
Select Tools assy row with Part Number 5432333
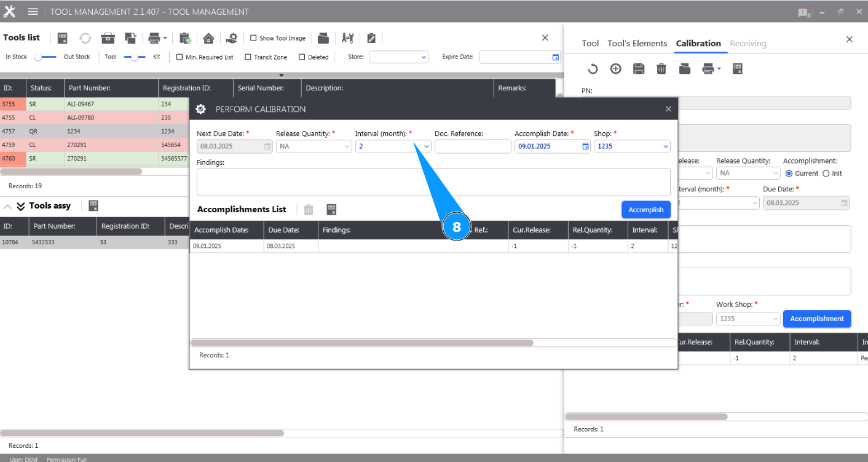coord(95,243)
